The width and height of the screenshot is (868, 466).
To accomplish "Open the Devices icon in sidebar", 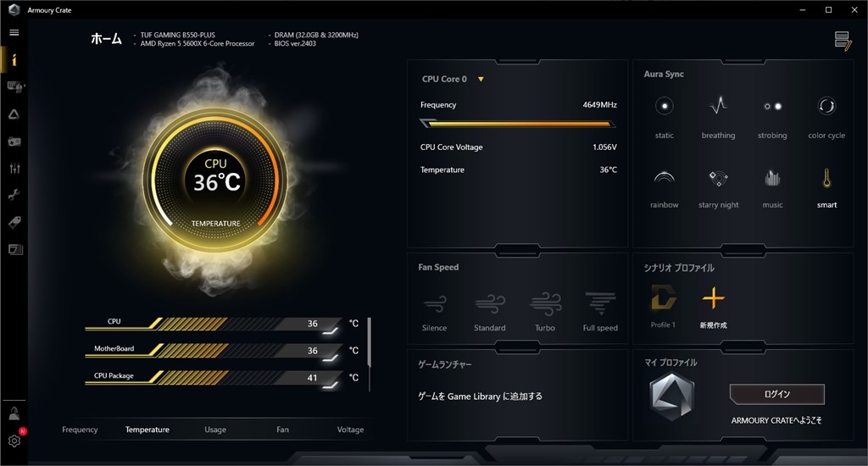I will point(14,87).
